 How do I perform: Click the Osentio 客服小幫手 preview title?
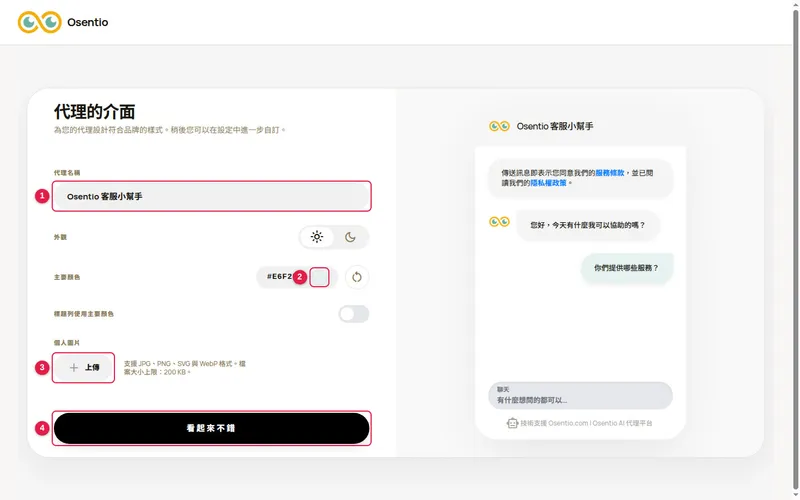click(555, 126)
